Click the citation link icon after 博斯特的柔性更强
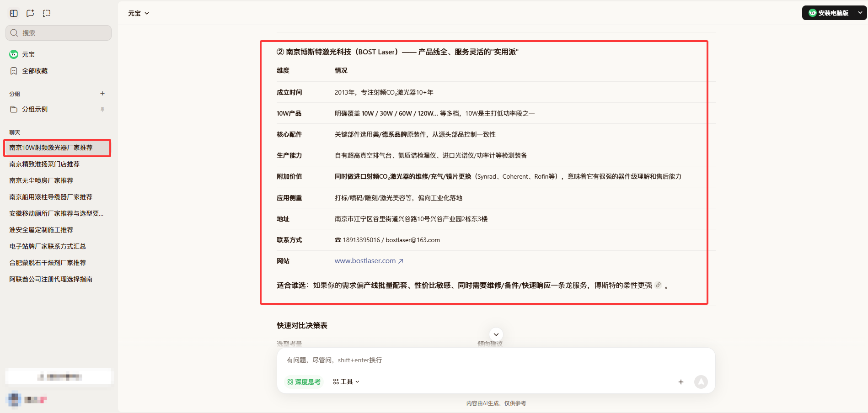This screenshot has height=413, width=868. [x=658, y=285]
